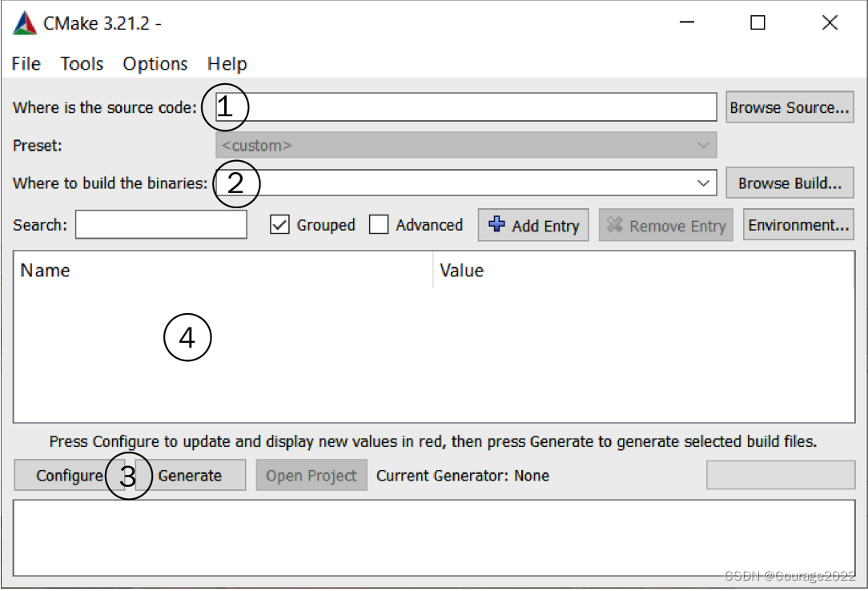This screenshot has width=868, height=591.
Task: Click the CMake logo icon in title bar
Action: tap(25, 23)
